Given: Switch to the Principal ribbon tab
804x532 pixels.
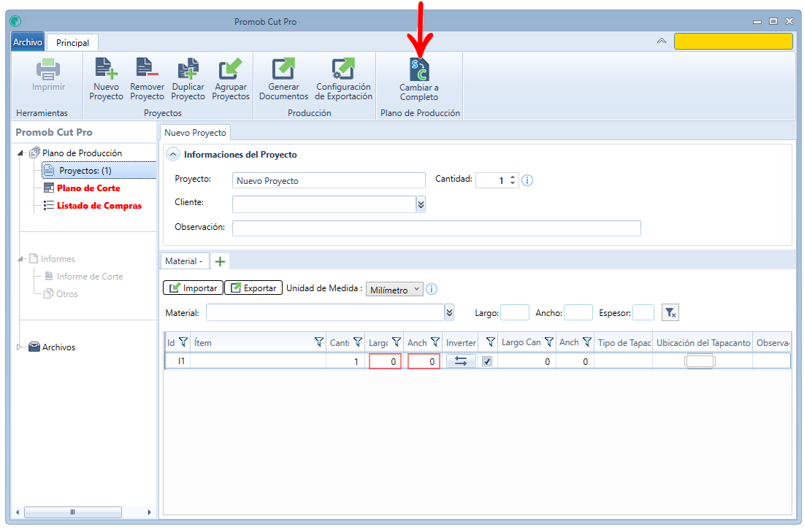Looking at the screenshot, I should (72, 42).
